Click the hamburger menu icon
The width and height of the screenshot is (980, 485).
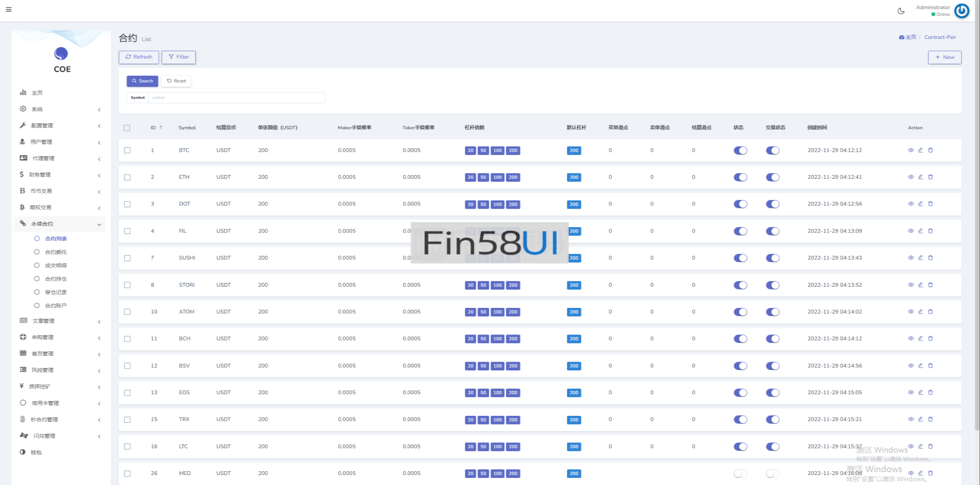pos(9,9)
